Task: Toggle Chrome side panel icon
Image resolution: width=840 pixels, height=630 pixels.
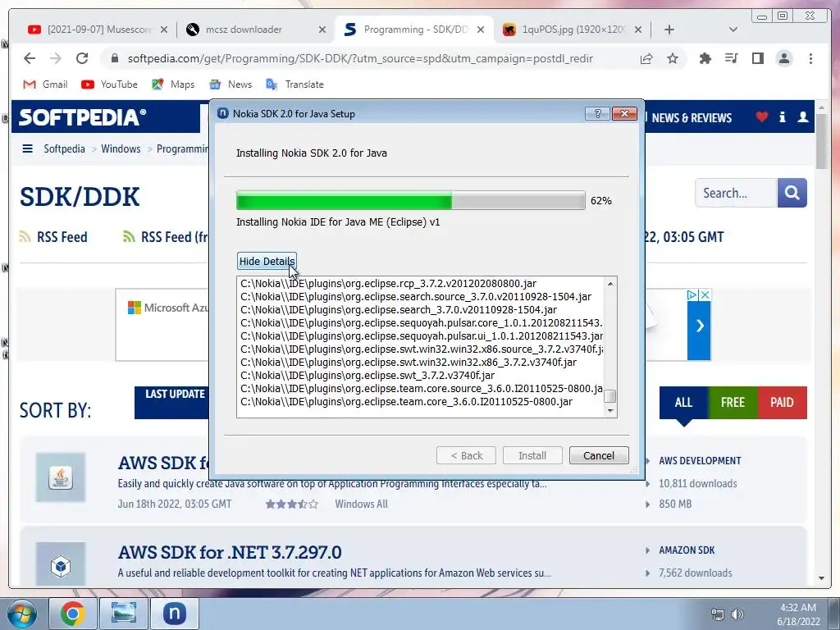Action: pyautogui.click(x=757, y=58)
